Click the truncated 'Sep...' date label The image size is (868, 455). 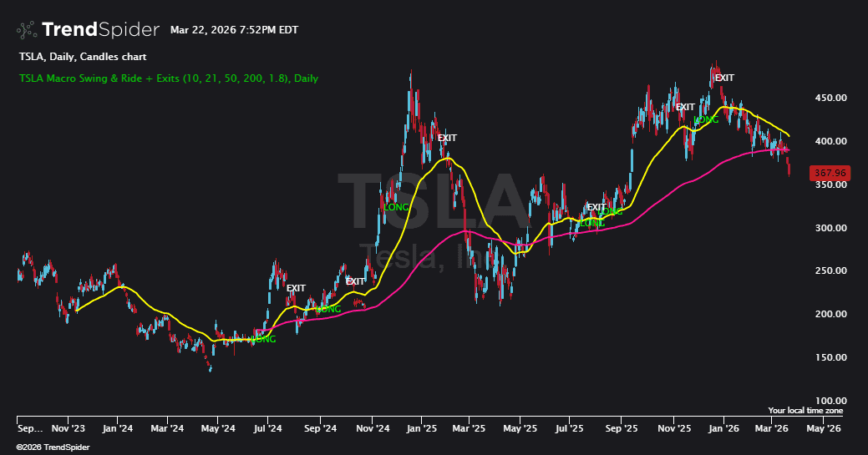coord(30,428)
